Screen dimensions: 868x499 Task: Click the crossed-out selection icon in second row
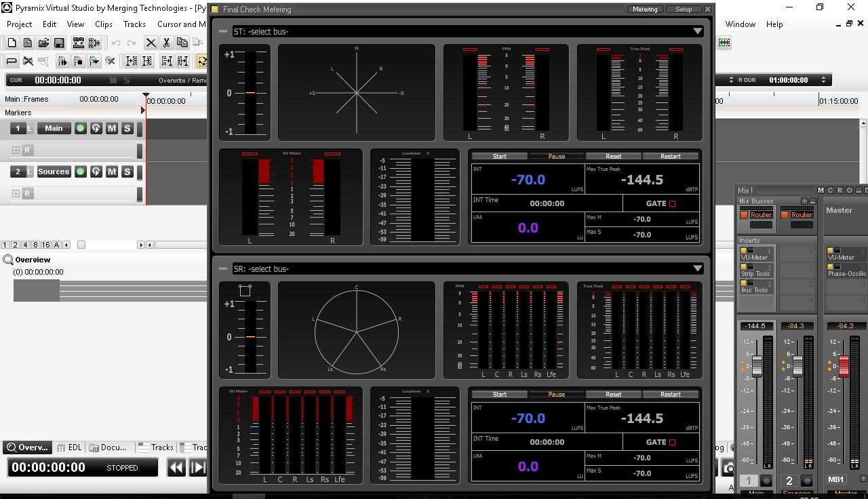27,61
